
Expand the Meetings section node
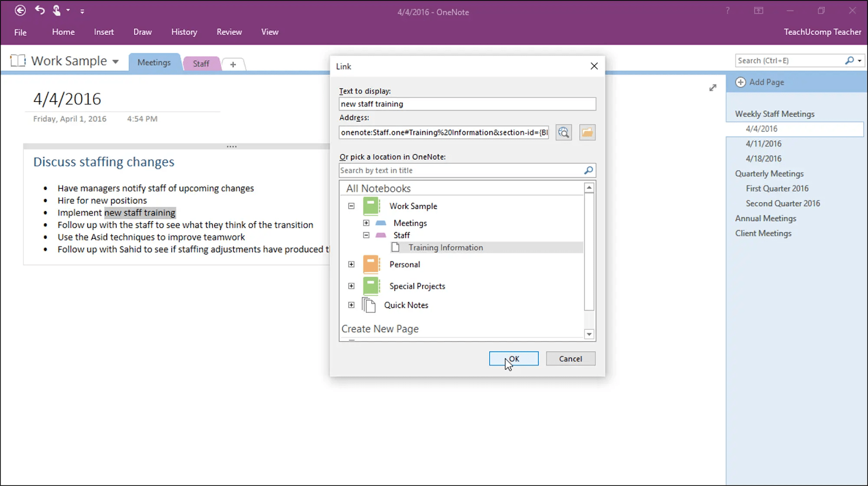point(366,223)
